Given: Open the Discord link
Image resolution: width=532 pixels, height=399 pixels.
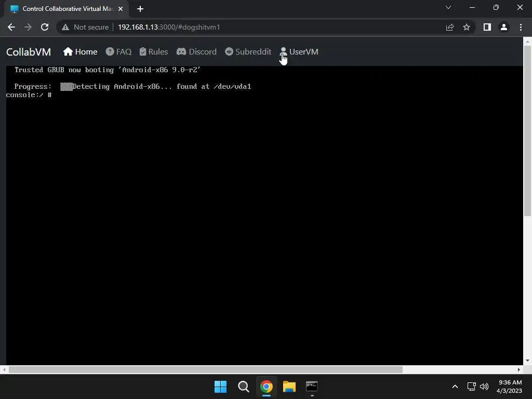Looking at the screenshot, I should (x=196, y=51).
